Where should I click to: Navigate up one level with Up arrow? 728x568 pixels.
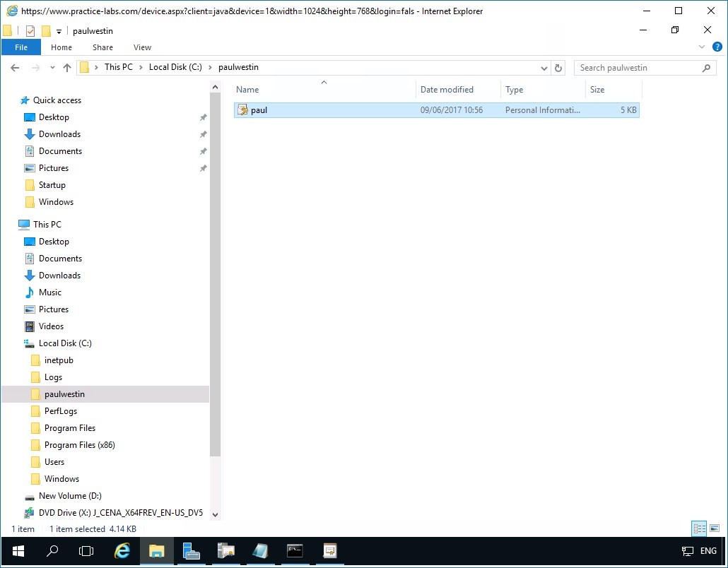67,68
